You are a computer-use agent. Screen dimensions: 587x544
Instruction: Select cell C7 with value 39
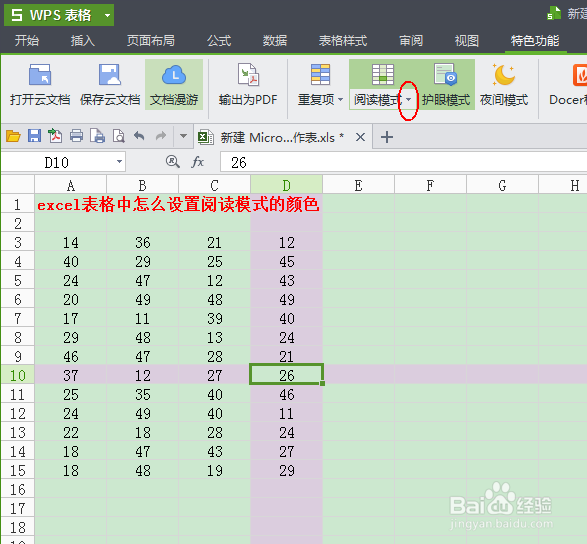click(x=215, y=319)
